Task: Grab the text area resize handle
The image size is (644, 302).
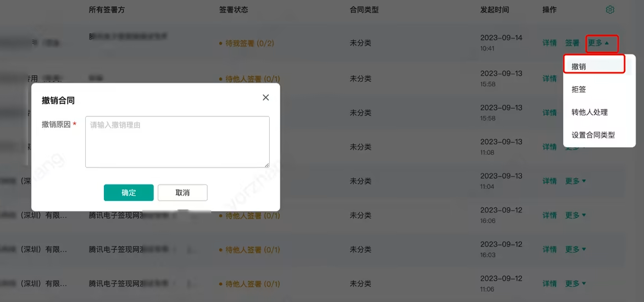Action: click(267, 165)
